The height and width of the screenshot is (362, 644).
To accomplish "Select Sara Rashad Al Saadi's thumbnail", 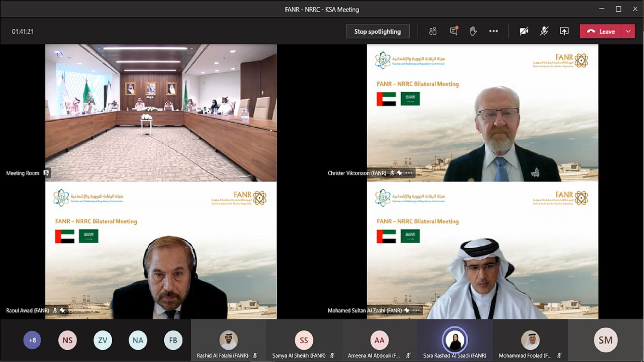I will coord(455,340).
